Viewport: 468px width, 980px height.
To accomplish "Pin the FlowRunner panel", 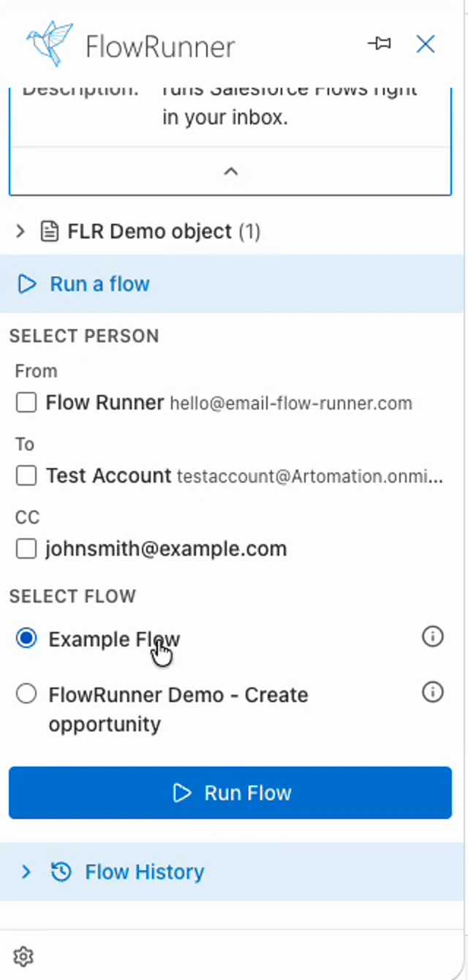I will click(x=379, y=44).
